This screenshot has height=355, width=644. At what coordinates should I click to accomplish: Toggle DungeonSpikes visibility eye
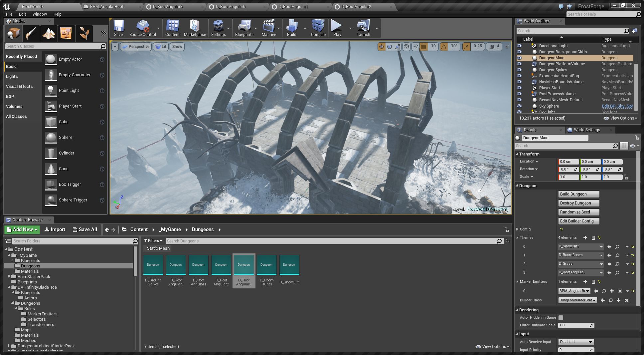[x=519, y=70]
